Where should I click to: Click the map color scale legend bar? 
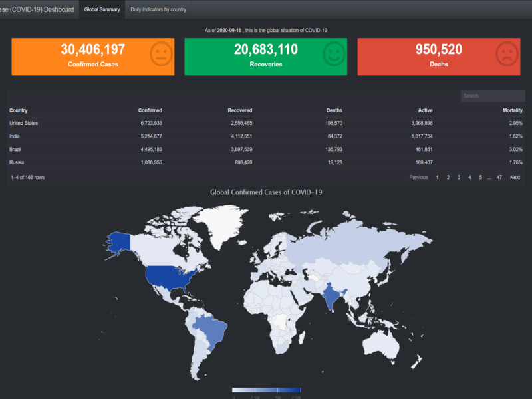(x=267, y=390)
